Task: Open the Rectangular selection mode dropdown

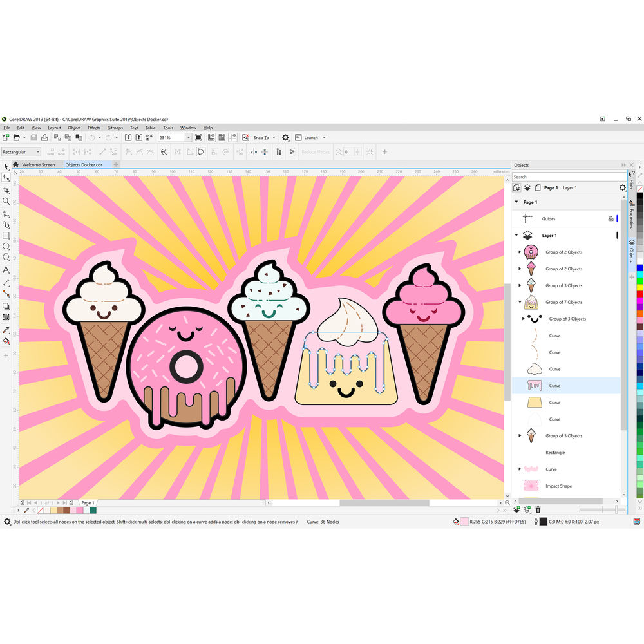Action: click(37, 152)
